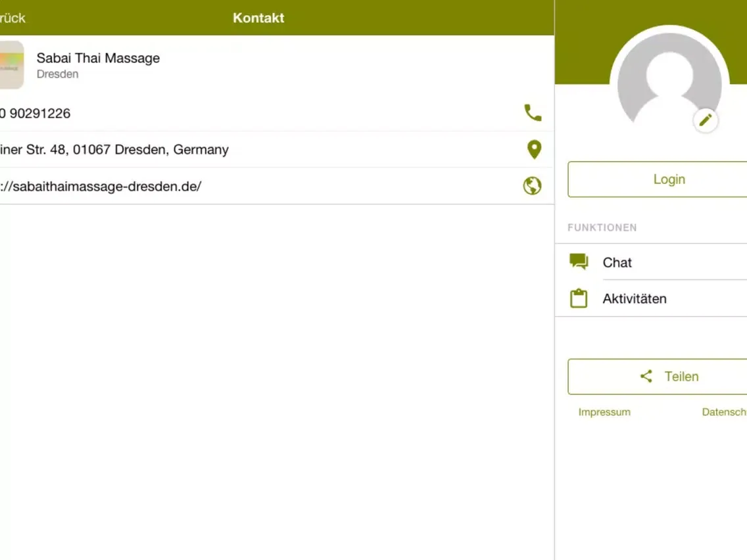Click the share icon beside Teilen
Screen dimensions: 747x560
coord(646,376)
